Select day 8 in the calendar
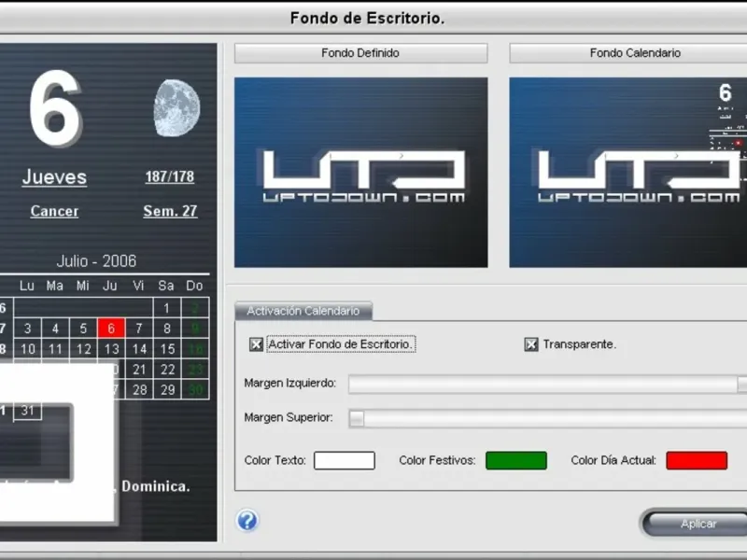The height and width of the screenshot is (560, 747). point(167,329)
